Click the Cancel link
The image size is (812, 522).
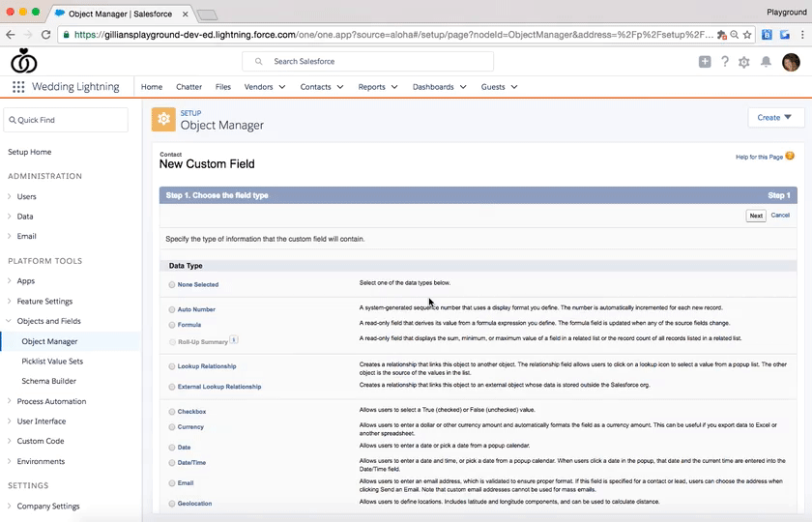click(x=780, y=215)
